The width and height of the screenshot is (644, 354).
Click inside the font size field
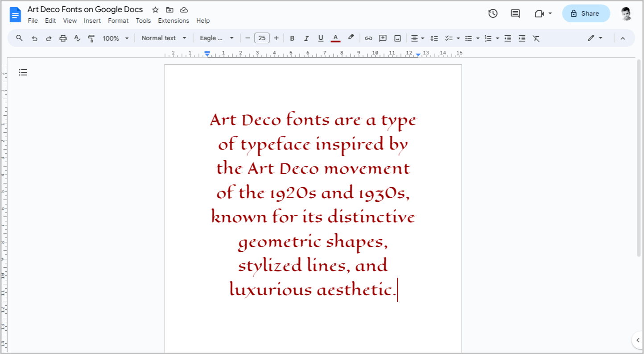pyautogui.click(x=262, y=38)
